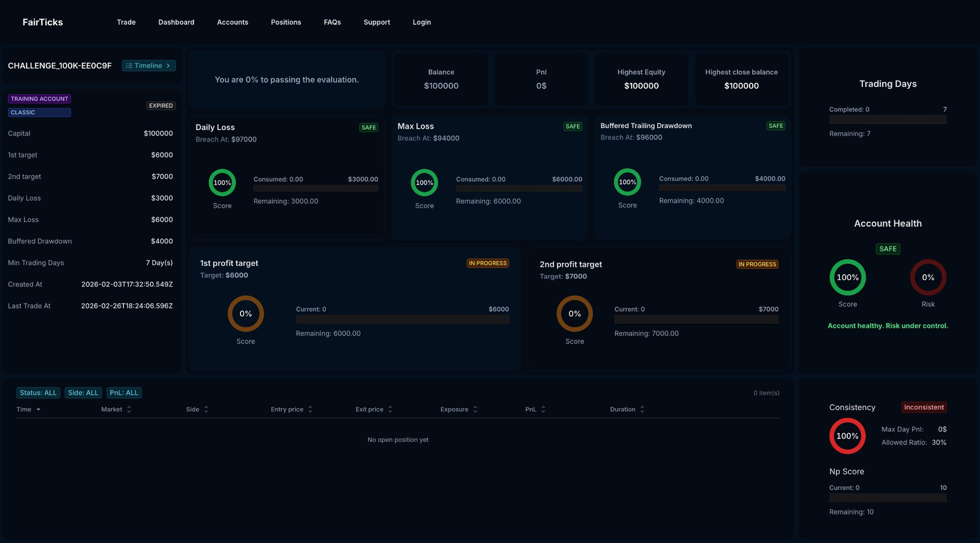
Task: Click the Inconsistent badge
Action: (924, 408)
